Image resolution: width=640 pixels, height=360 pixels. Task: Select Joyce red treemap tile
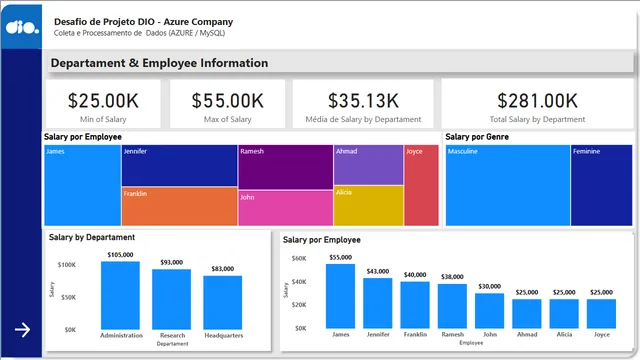coord(421,185)
